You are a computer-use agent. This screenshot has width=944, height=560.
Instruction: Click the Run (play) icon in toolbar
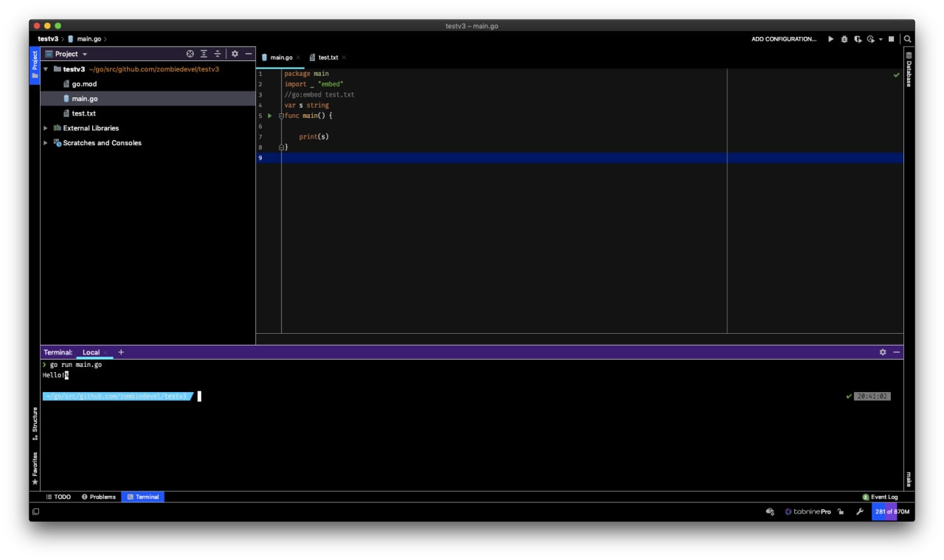pyautogui.click(x=831, y=39)
